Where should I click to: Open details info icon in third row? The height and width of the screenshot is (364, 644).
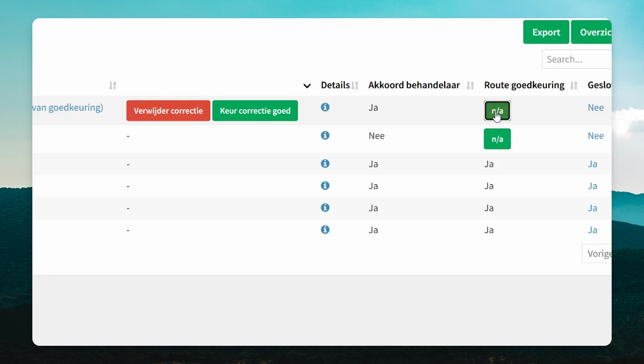325,164
